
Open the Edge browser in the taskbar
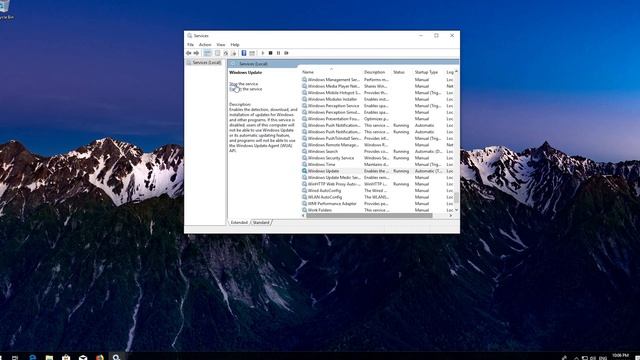(x=32, y=357)
